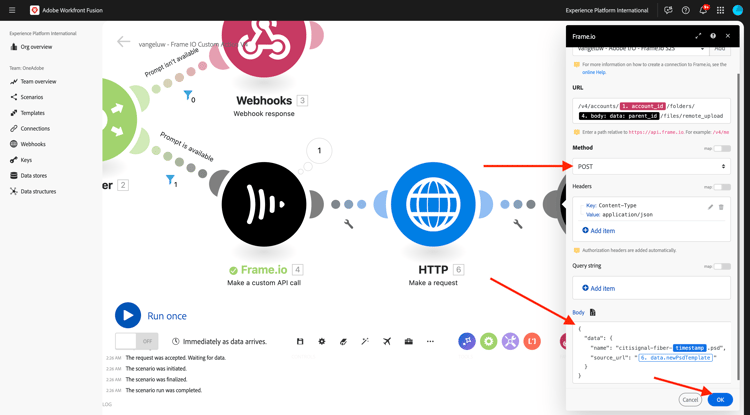The width and height of the screenshot is (750, 415).
Task: Open the help question mark icon
Action: [x=685, y=10]
